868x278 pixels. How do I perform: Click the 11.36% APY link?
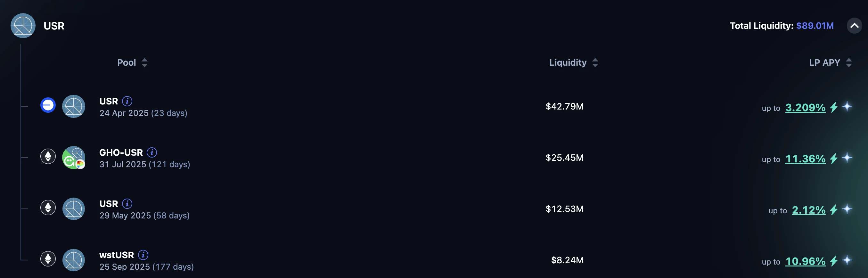(x=805, y=159)
